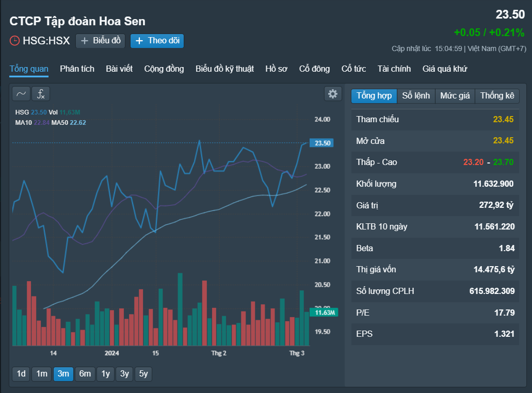Set chart range to 1m
Viewport: 532px width, 393px height.
tap(42, 374)
